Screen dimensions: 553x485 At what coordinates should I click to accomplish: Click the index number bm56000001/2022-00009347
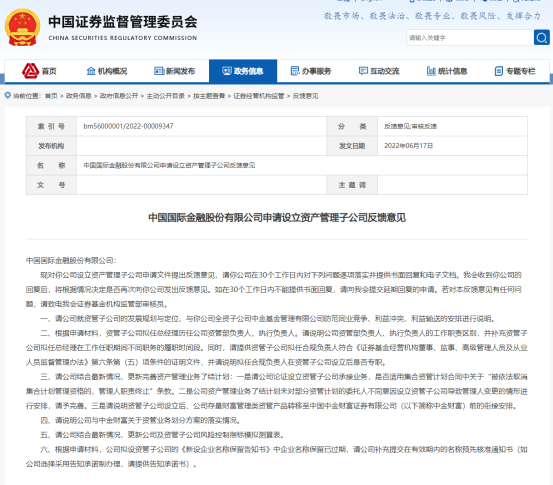tap(128, 126)
